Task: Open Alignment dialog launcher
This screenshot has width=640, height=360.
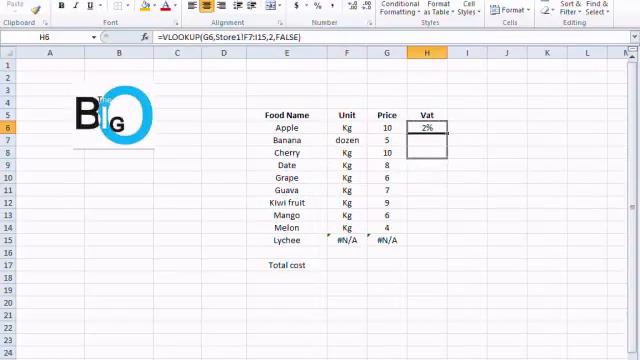Action: [x=280, y=23]
